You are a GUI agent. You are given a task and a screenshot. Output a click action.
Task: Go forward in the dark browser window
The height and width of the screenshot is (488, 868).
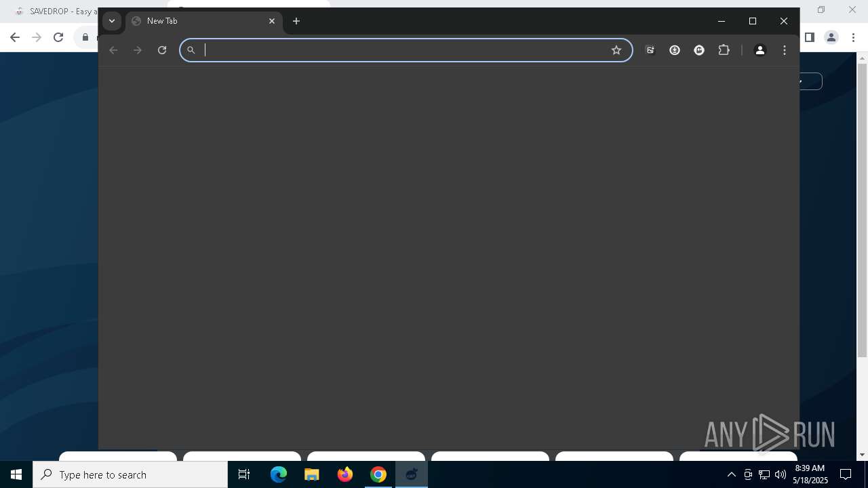point(138,50)
